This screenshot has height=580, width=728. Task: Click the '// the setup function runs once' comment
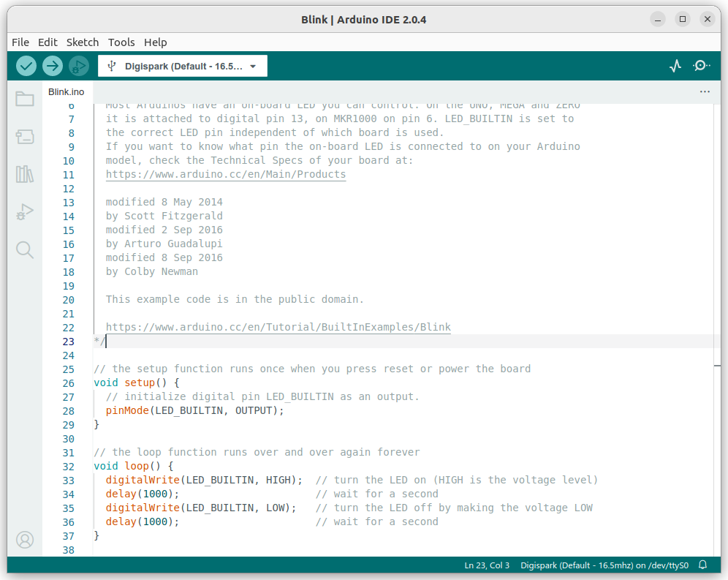(x=312, y=369)
